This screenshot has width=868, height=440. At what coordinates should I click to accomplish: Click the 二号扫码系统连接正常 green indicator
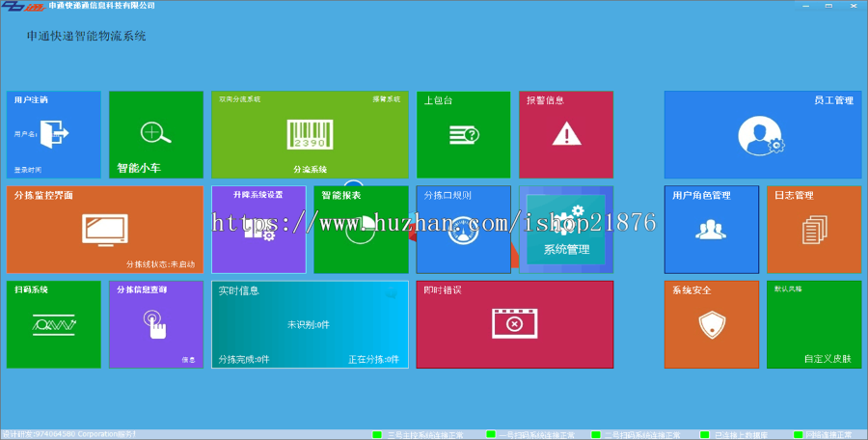596,435
